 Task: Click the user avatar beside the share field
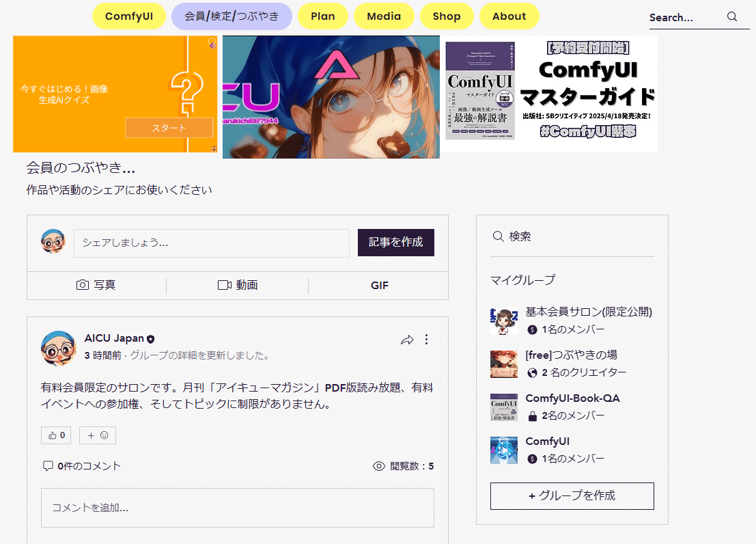53,241
